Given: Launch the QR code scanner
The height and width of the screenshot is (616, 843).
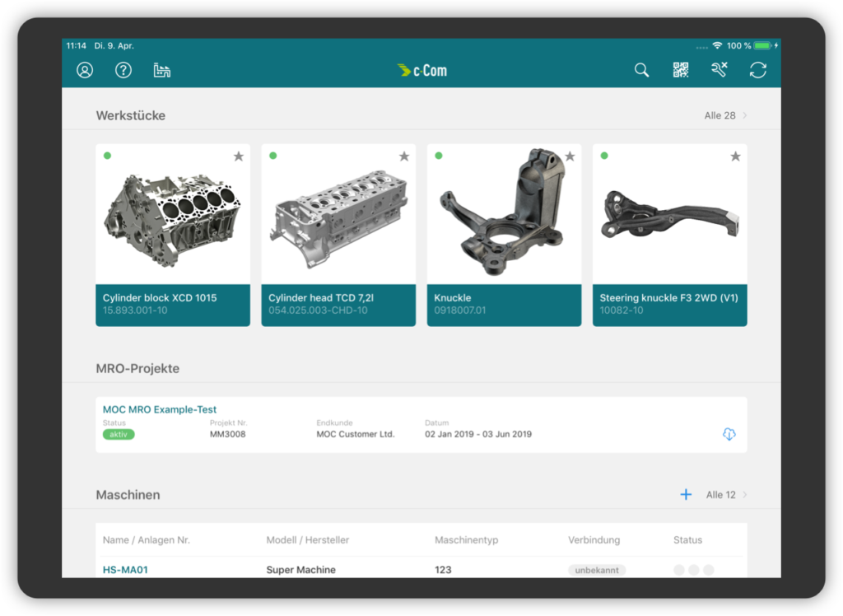Looking at the screenshot, I should pos(681,71).
